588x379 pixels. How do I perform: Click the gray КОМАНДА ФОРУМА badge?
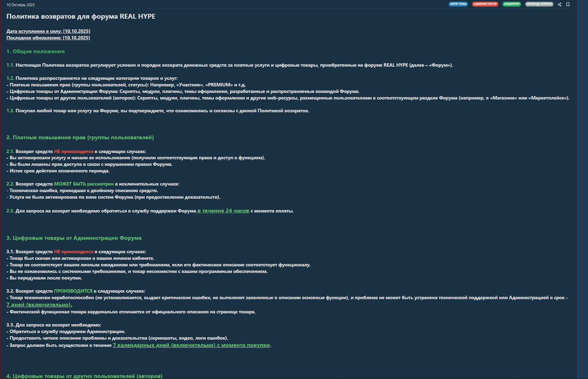(x=539, y=4)
